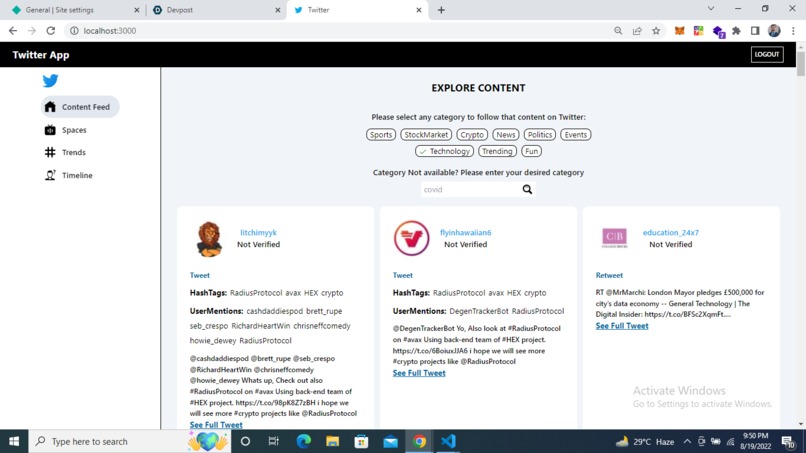Select the Fun category chip
This screenshot has height=453, width=806.
point(532,151)
